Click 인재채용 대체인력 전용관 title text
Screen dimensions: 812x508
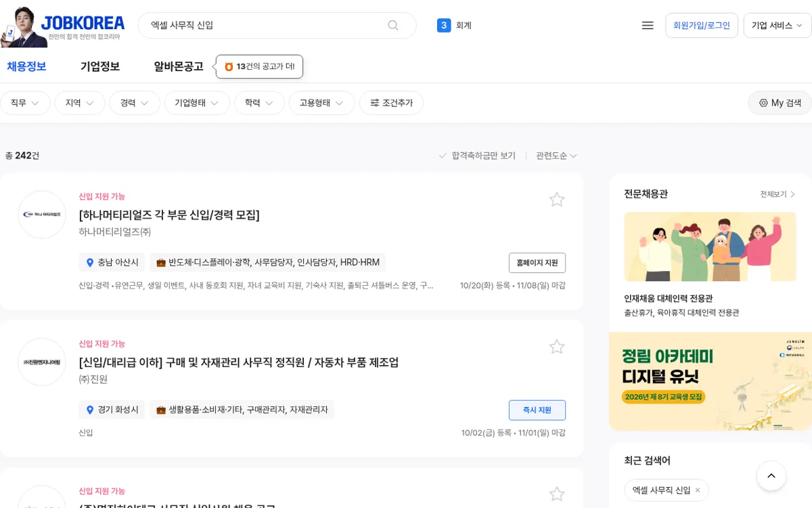coord(668,299)
